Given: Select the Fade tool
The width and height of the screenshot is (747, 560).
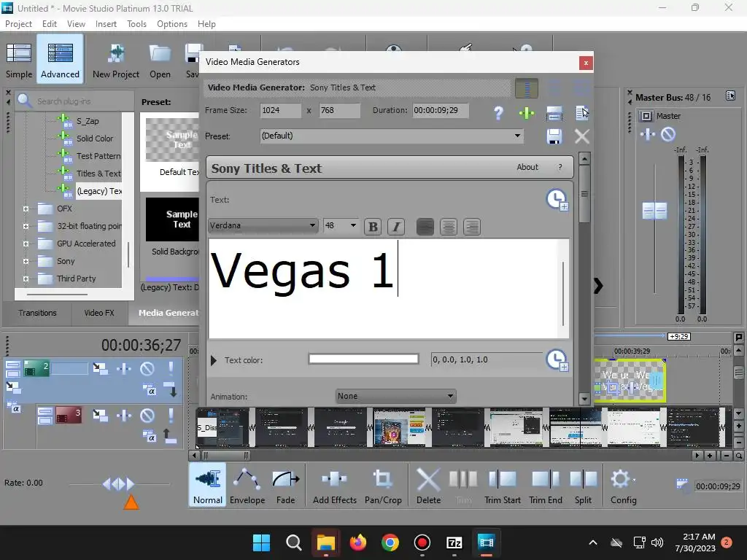Looking at the screenshot, I should (285, 485).
